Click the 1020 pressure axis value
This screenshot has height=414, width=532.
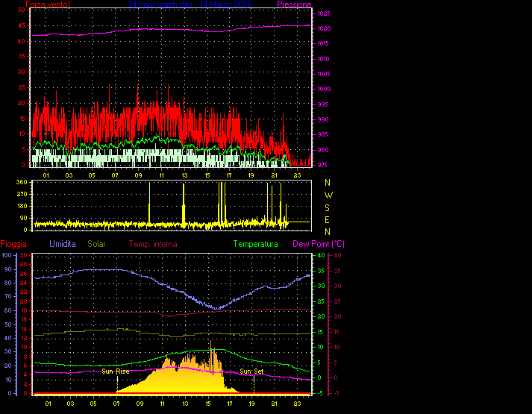tap(323, 29)
